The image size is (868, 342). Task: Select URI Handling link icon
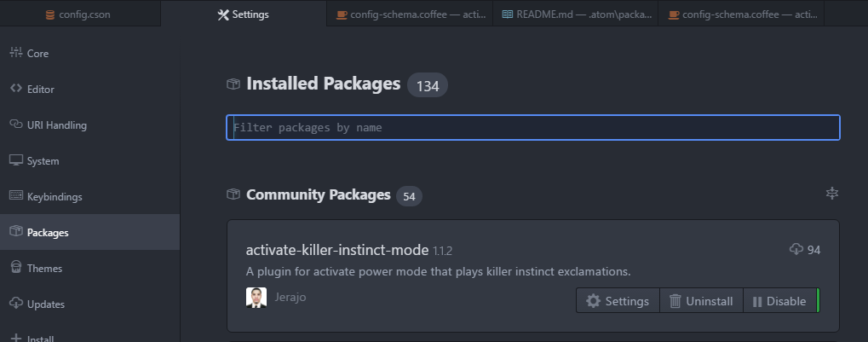click(16, 125)
